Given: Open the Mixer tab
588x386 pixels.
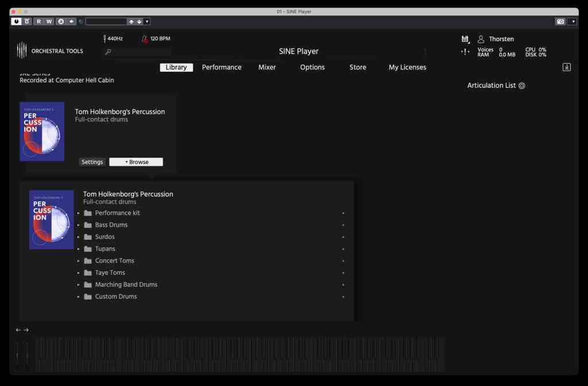Looking at the screenshot, I should coord(267,67).
